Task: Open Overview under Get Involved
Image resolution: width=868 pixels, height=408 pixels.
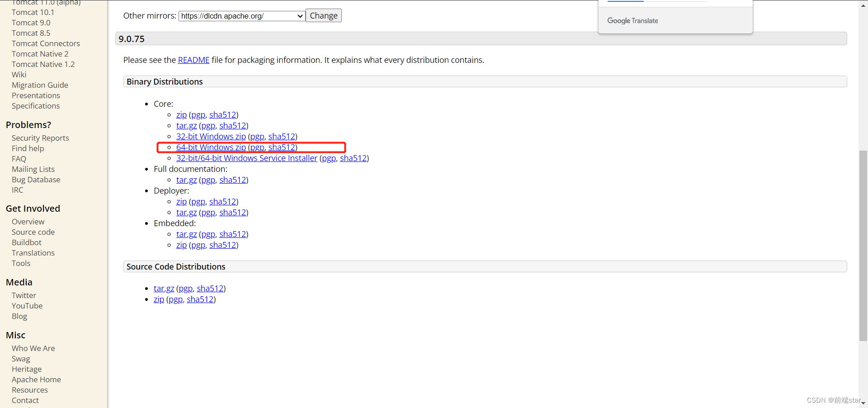Action: pyautogui.click(x=28, y=222)
